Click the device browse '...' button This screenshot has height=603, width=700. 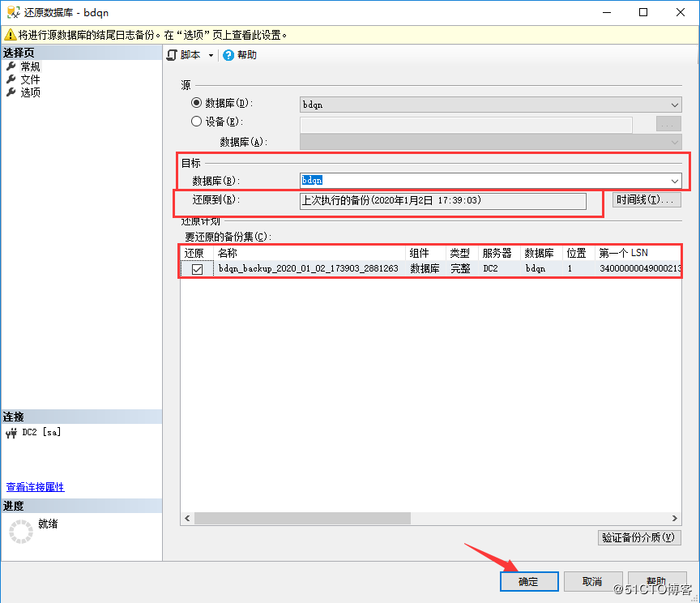pos(668,124)
